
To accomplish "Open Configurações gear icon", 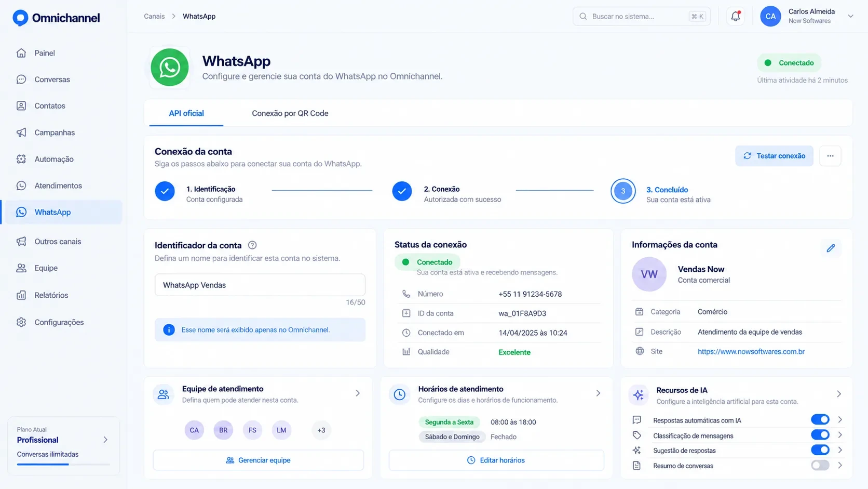I will [21, 322].
